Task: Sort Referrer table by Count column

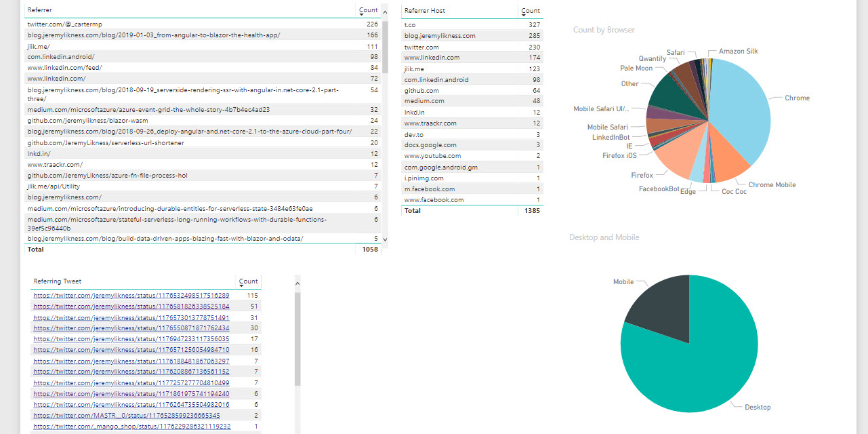Action: (368, 10)
